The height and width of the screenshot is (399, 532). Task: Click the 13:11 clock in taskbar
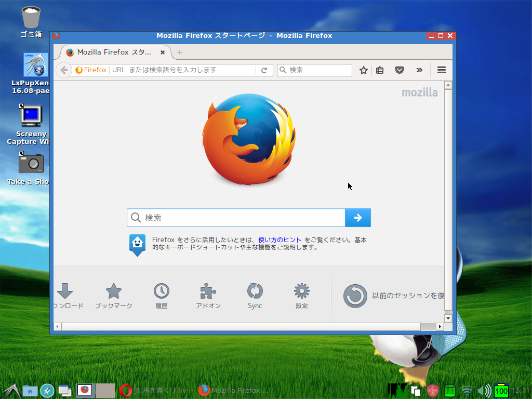pos(521,391)
